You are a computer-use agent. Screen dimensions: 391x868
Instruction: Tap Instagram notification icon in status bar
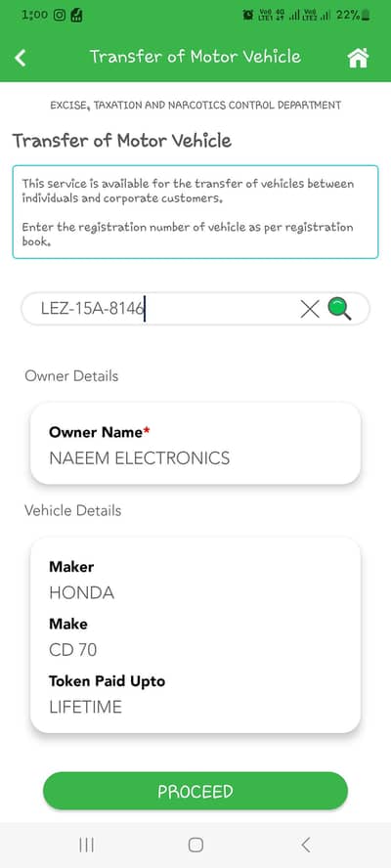[x=60, y=16]
